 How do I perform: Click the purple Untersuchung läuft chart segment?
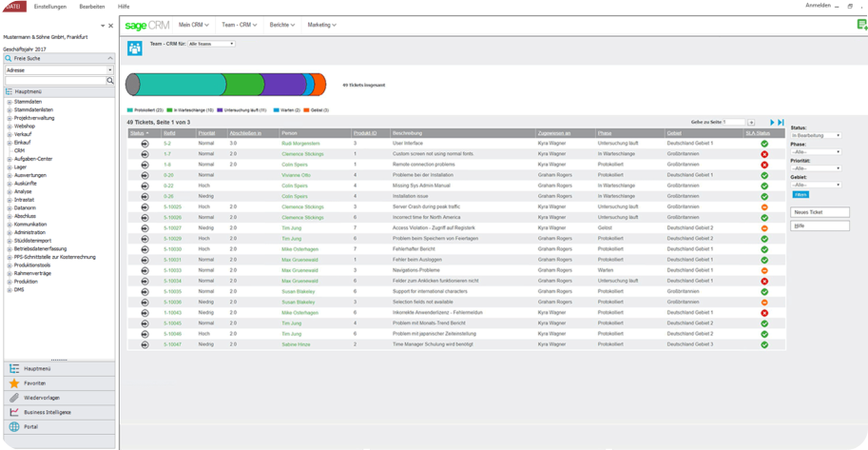click(284, 85)
